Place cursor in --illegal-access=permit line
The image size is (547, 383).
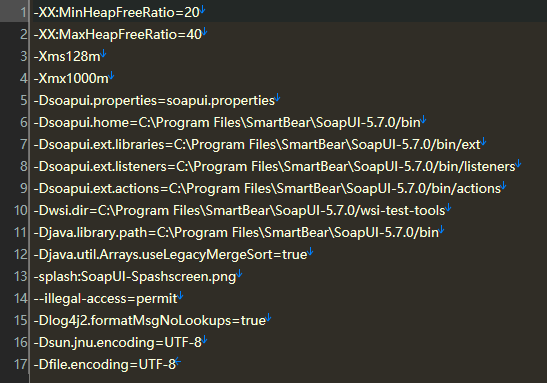coord(106,298)
